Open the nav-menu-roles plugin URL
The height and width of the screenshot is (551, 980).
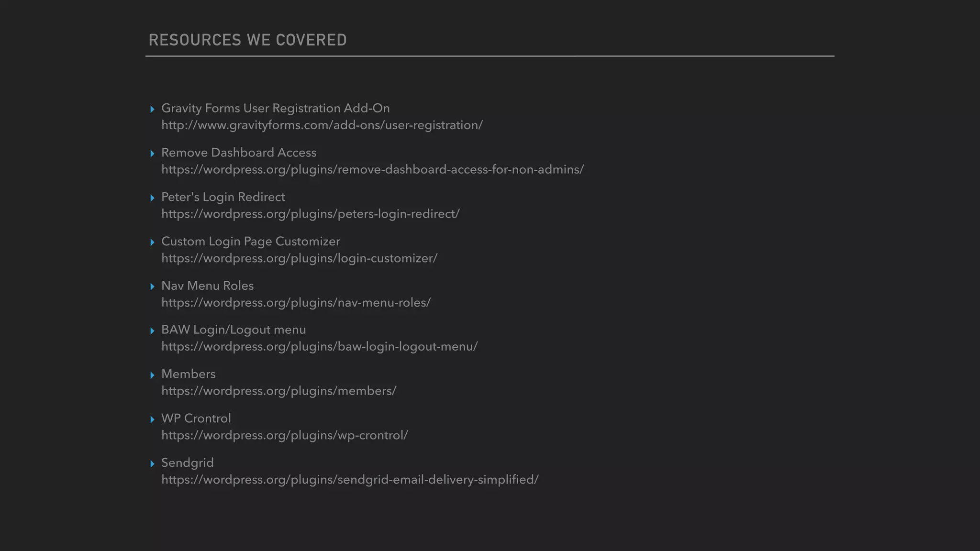coord(296,303)
